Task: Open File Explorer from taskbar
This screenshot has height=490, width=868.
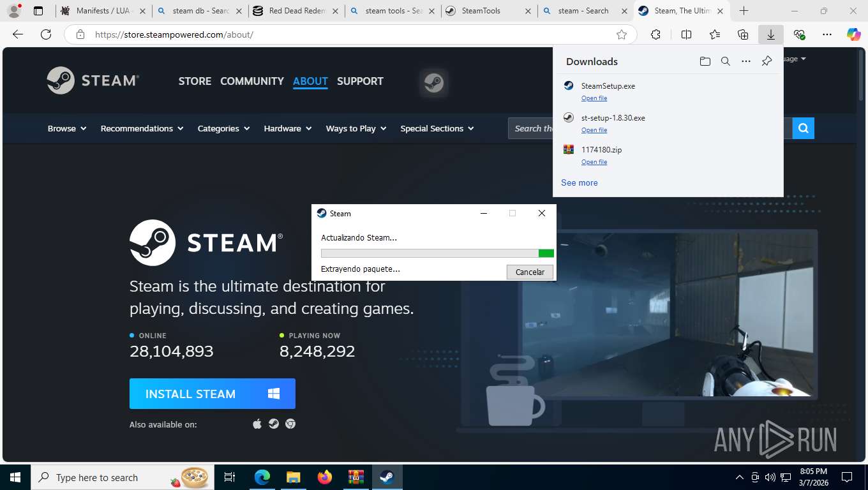Action: [x=293, y=477]
